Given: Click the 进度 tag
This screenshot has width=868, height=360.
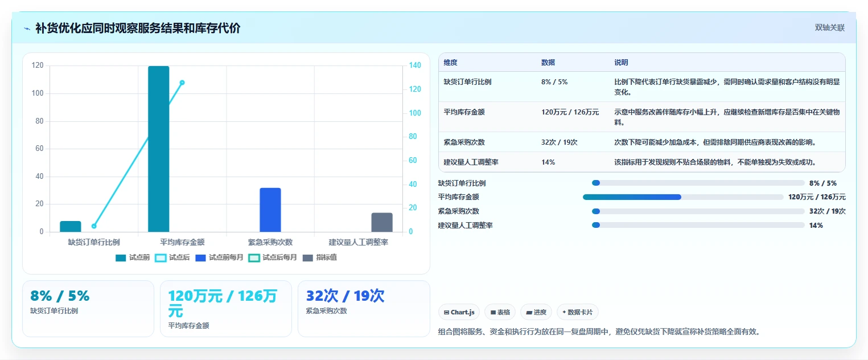Looking at the screenshot, I should [x=536, y=312].
